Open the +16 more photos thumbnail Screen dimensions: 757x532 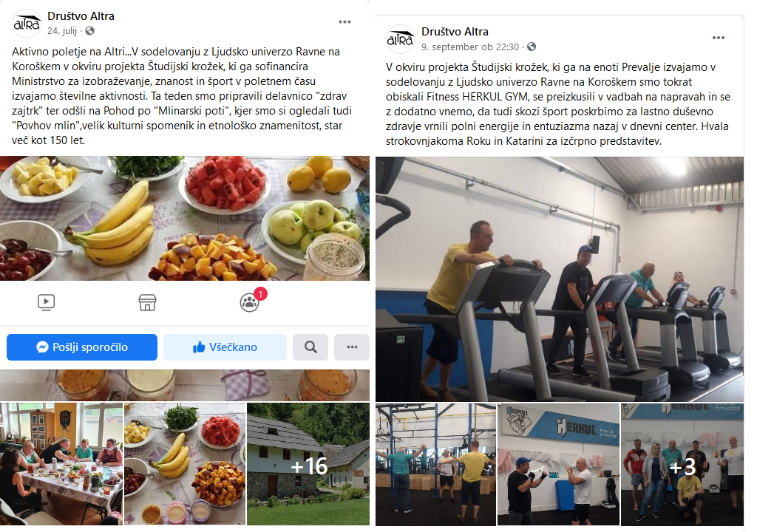[x=308, y=464]
